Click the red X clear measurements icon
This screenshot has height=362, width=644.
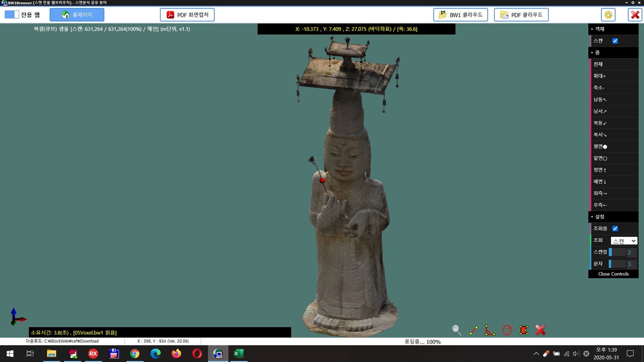[x=540, y=330]
